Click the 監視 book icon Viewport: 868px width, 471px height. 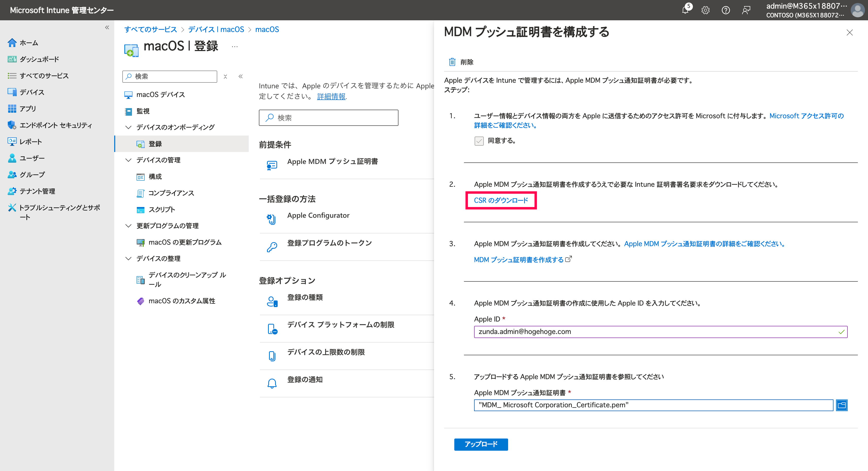pos(128,111)
